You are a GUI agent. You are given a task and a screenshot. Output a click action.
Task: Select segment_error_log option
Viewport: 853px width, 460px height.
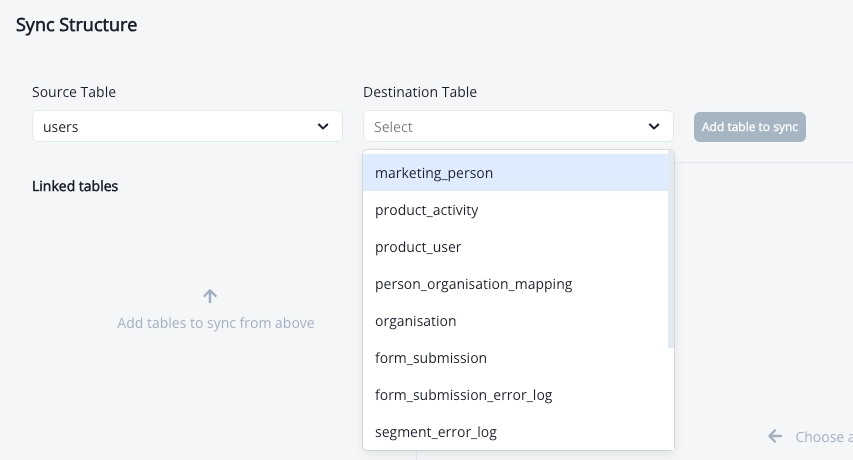pyautogui.click(x=515, y=432)
